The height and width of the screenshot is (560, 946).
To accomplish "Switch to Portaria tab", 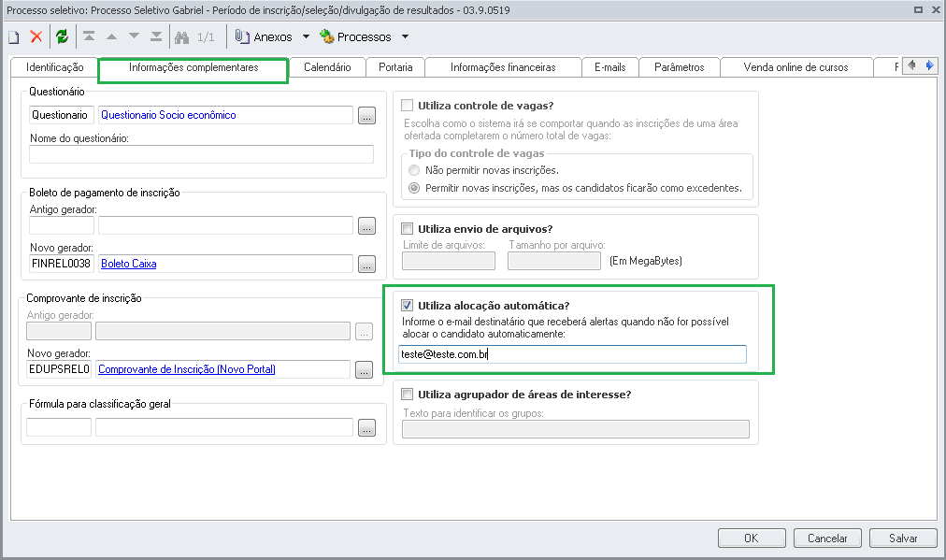I will point(395,67).
